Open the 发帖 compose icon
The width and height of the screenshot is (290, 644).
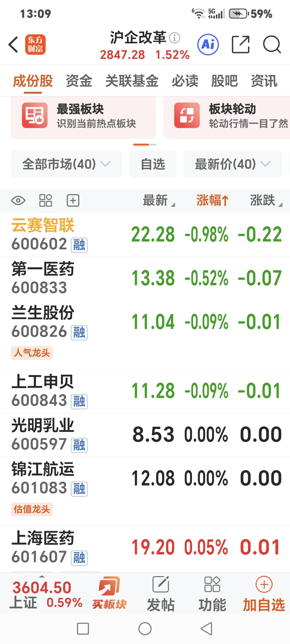click(x=161, y=584)
